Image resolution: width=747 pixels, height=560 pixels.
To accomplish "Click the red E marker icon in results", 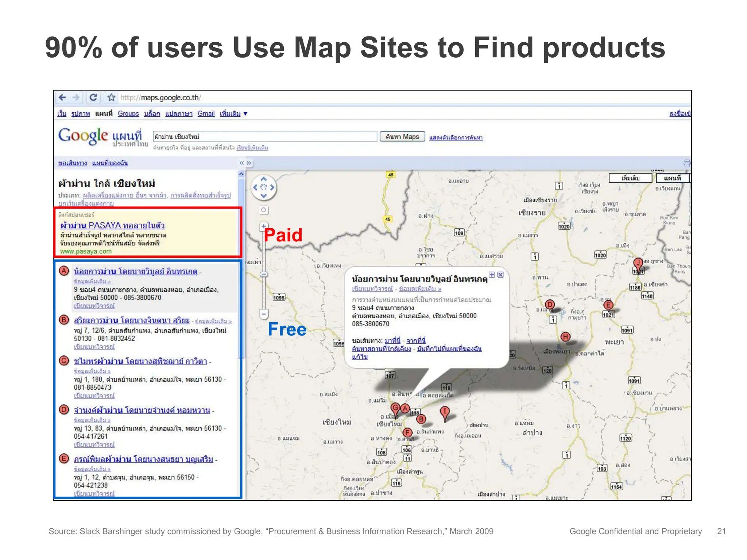I will (x=64, y=459).
